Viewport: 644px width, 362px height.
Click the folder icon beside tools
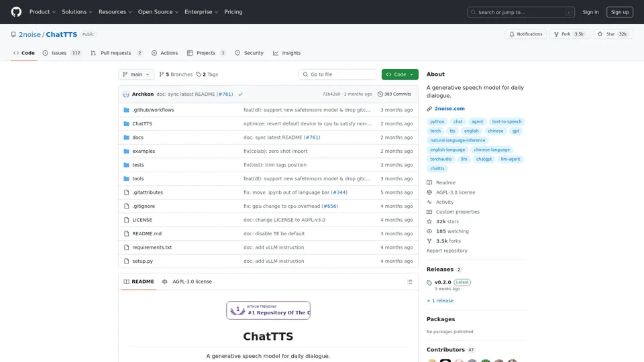(127, 178)
